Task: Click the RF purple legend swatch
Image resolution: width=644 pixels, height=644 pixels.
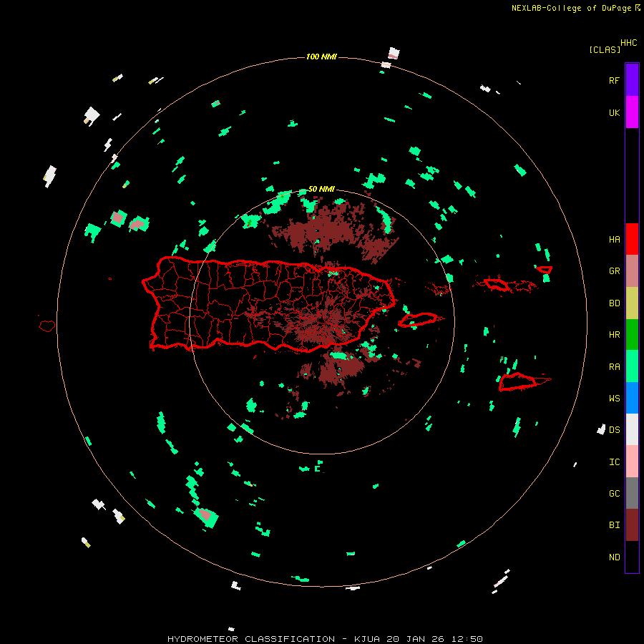Action: [632, 80]
